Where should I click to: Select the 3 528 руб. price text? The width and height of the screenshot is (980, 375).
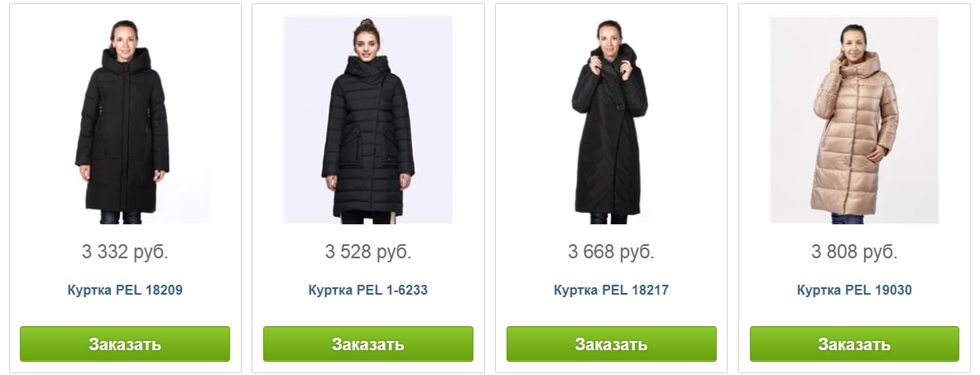(x=368, y=252)
